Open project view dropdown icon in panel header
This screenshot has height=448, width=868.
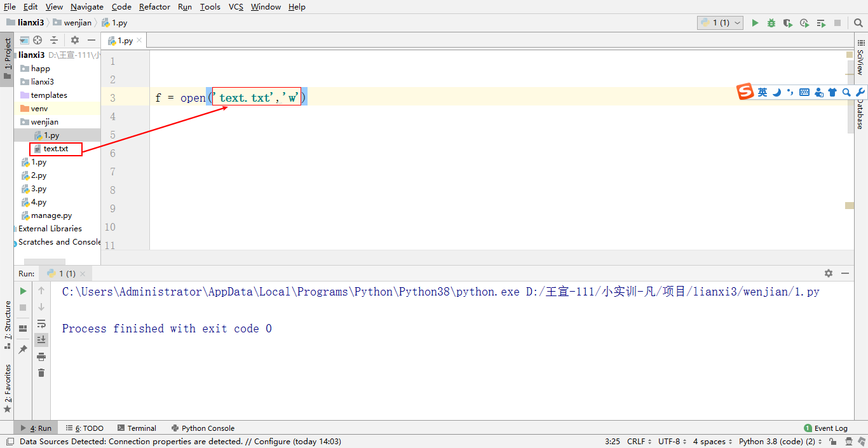24,40
